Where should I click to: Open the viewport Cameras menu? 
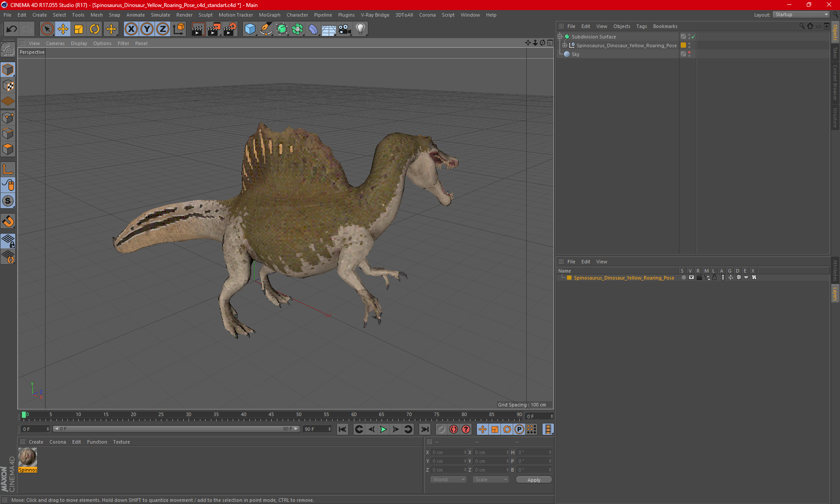coord(55,43)
